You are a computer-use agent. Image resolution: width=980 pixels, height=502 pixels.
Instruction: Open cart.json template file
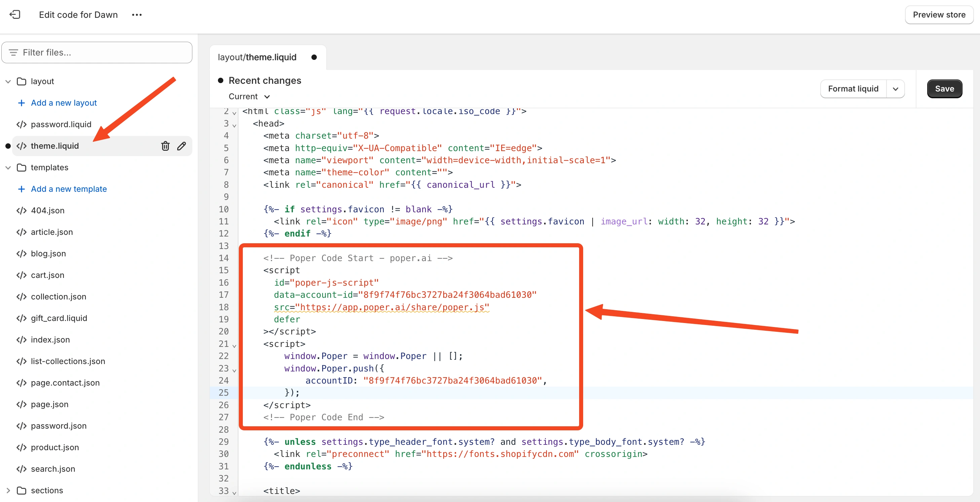click(47, 275)
